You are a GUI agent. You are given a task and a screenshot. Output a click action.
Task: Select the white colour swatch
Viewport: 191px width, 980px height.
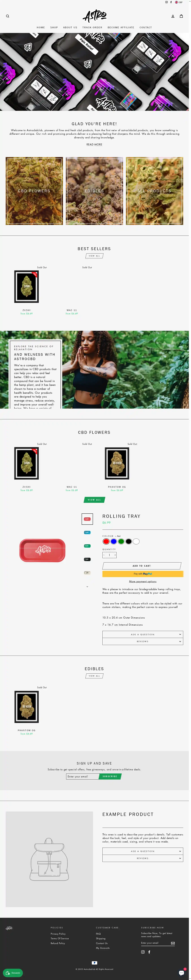point(136,541)
